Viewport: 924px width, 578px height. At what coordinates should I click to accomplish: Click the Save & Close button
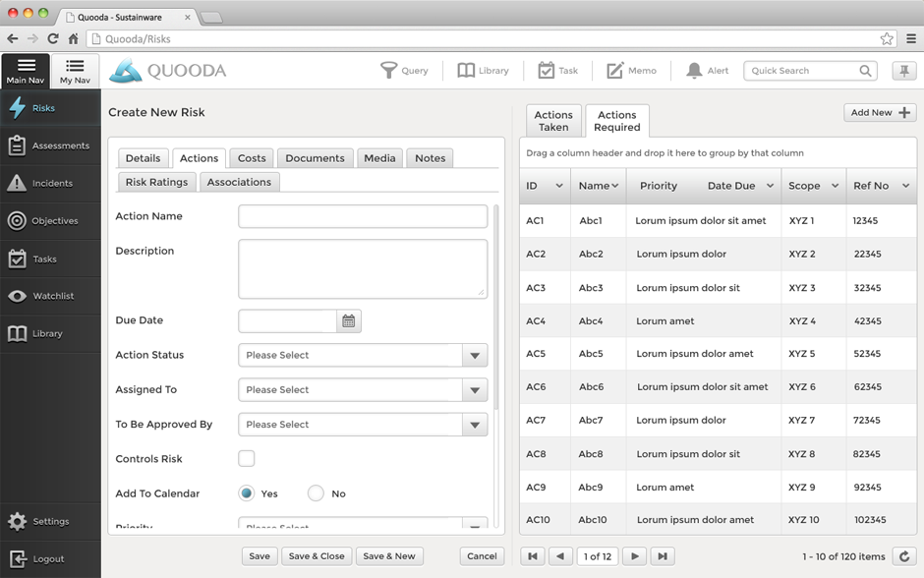[x=316, y=556]
